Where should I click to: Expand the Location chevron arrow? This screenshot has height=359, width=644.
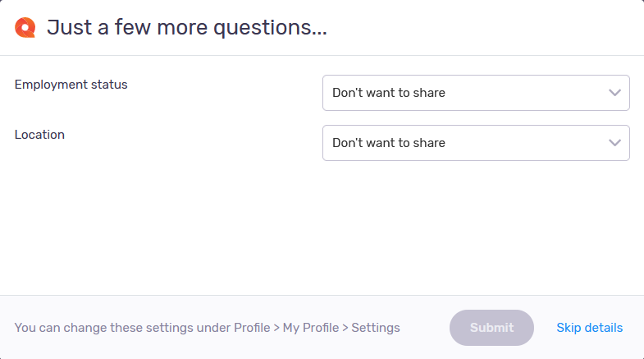pyautogui.click(x=615, y=143)
